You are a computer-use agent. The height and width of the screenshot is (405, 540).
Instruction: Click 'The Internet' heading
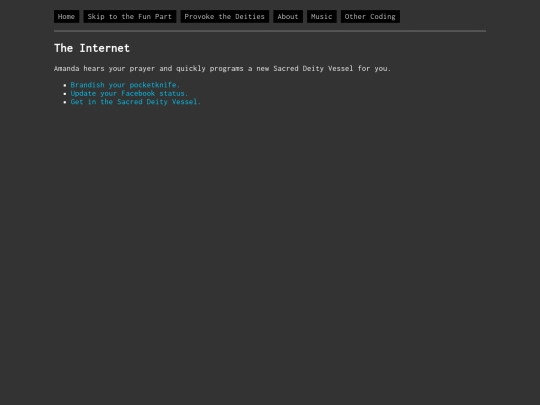[92, 48]
